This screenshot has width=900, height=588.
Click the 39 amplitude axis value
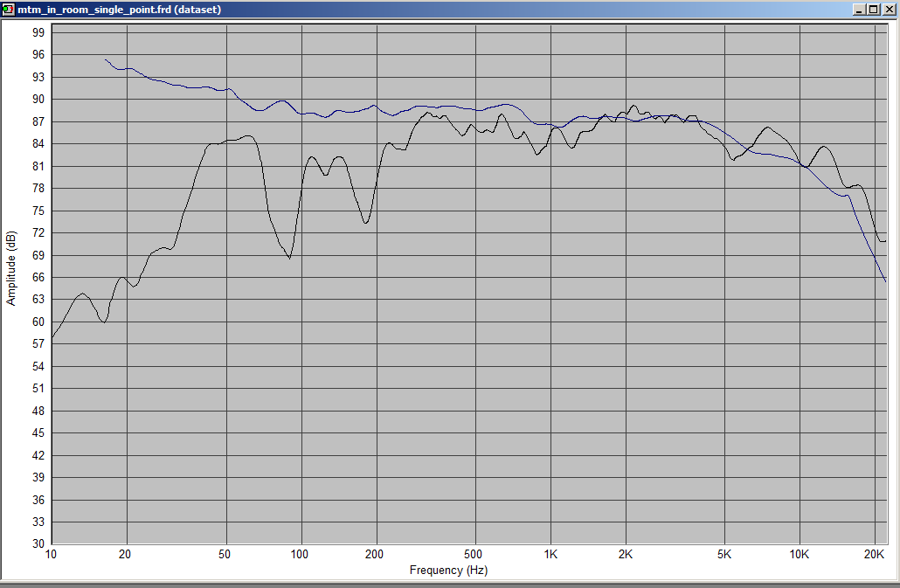coord(38,477)
